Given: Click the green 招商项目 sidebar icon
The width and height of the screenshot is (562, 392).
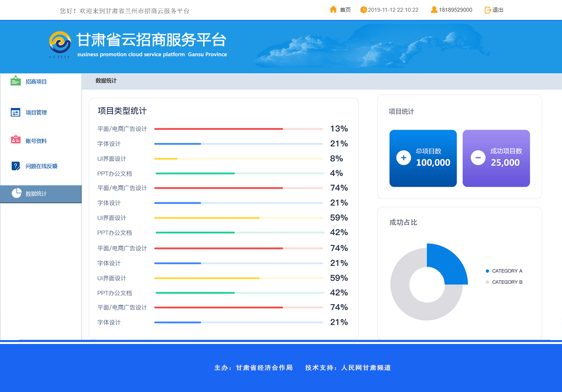Looking at the screenshot, I should tap(16, 81).
